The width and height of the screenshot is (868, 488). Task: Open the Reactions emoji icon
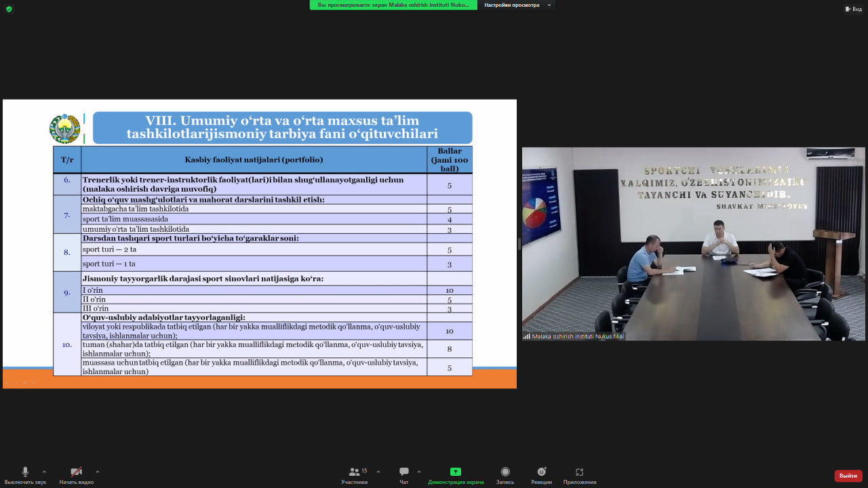pos(541,472)
